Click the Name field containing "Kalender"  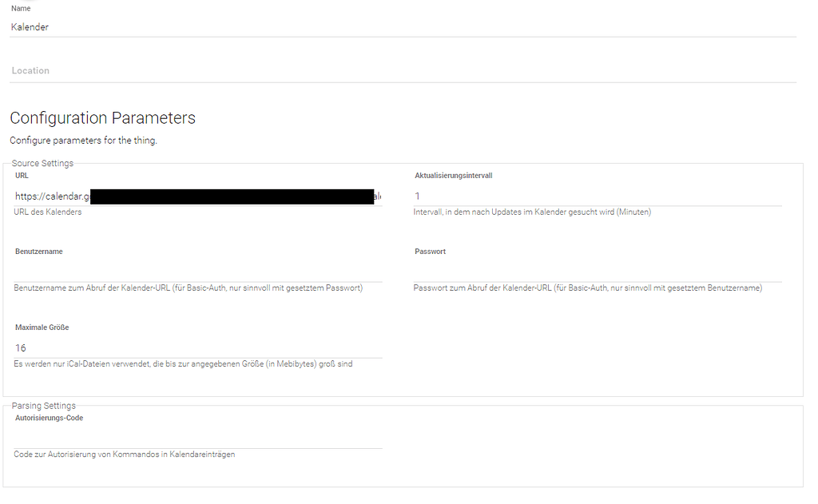point(403,27)
